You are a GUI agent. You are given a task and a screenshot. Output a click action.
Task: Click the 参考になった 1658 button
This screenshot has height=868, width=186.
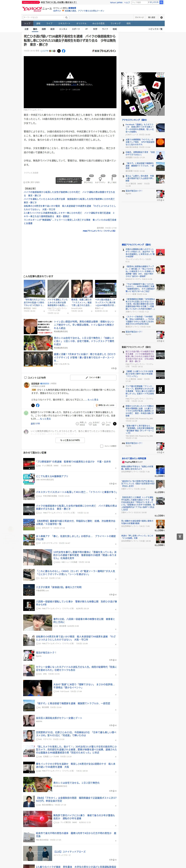(105, 405)
